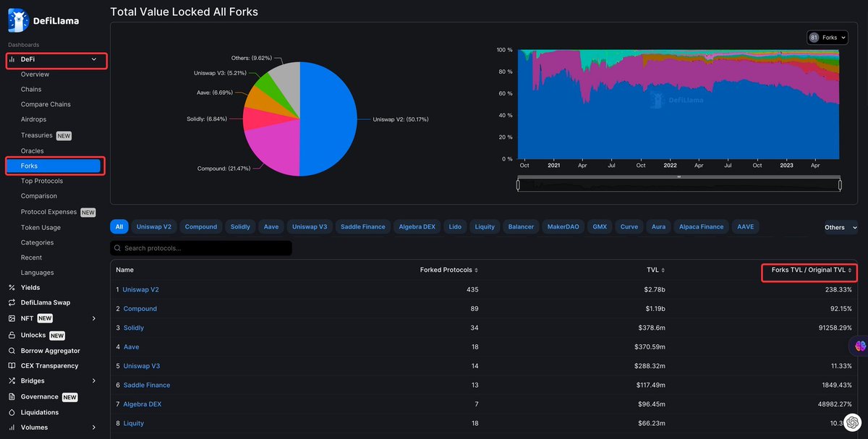Expand the Volumes sidebar section chevron
Screen dimensions: 868x439
93,427
